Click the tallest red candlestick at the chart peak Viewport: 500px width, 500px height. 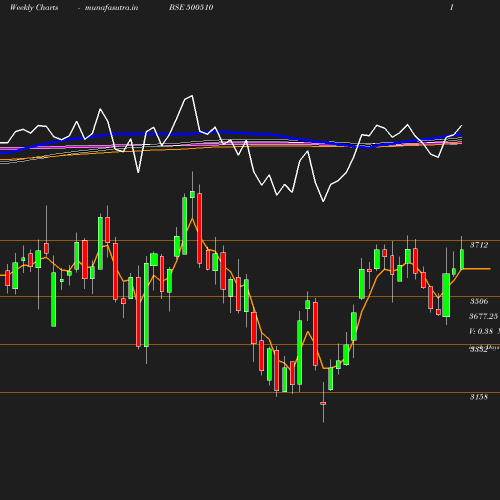(200, 228)
